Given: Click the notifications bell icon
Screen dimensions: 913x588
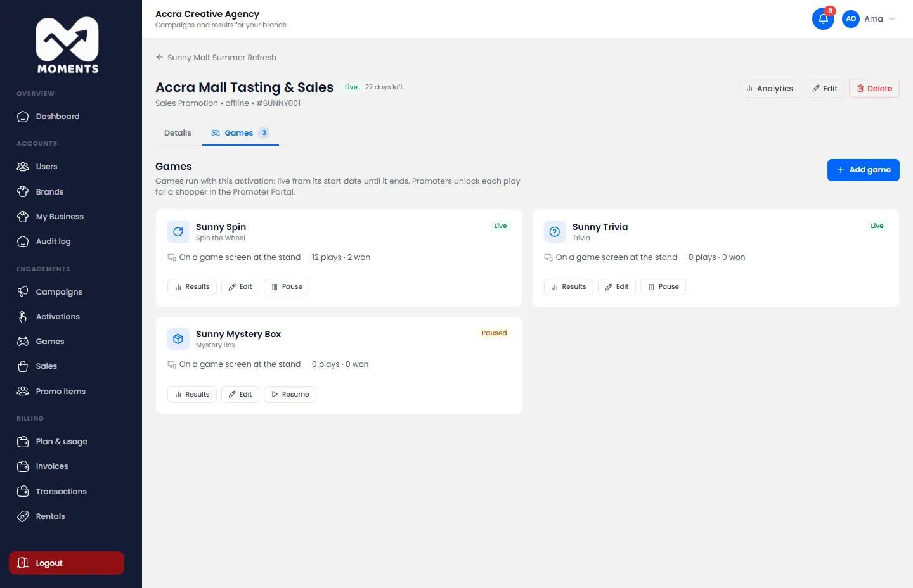Looking at the screenshot, I should [823, 19].
